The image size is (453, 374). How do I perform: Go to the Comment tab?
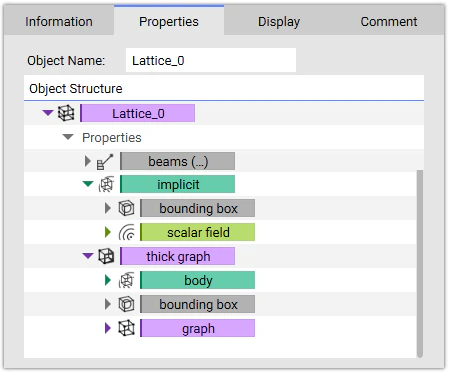(389, 21)
